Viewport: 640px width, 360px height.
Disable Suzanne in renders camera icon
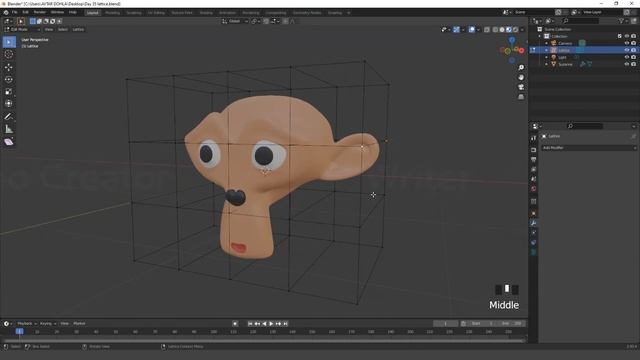633,64
